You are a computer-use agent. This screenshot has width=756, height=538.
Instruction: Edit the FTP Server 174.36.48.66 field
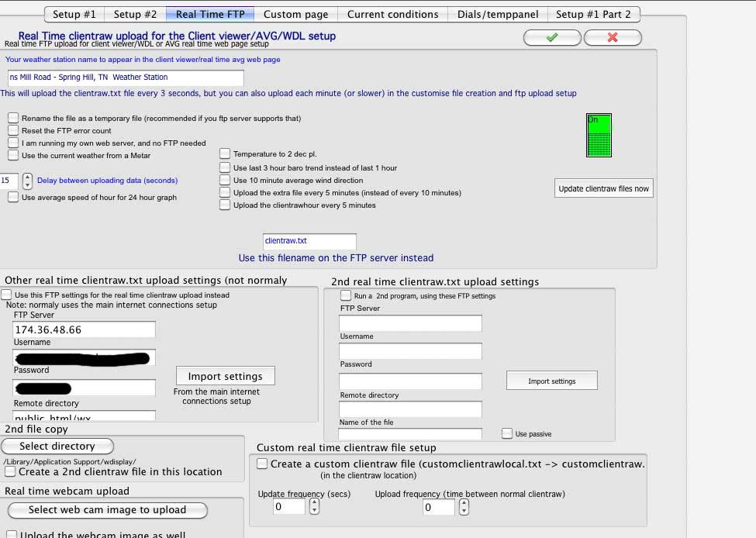pos(84,329)
